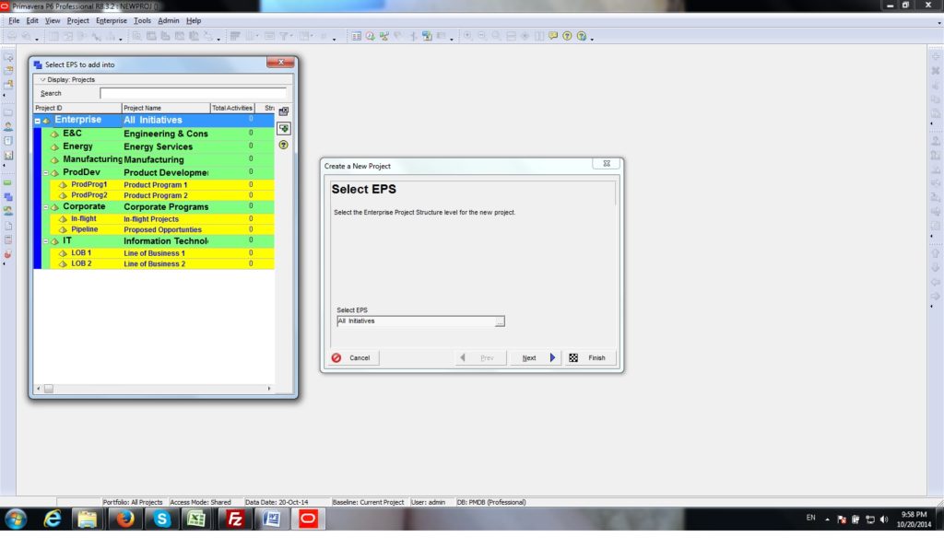This screenshot has height=560, width=944.
Task: Collapse the Enterprise root node
Action: coord(38,121)
